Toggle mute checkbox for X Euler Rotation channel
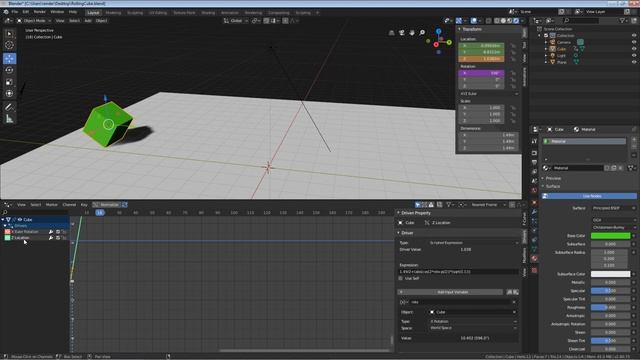 click(x=58, y=232)
